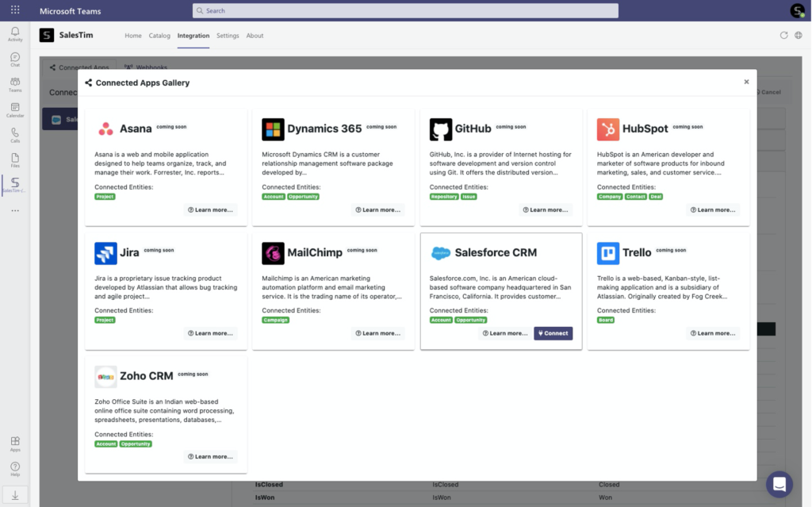
Task: Open the chat support bubble
Action: 779,484
